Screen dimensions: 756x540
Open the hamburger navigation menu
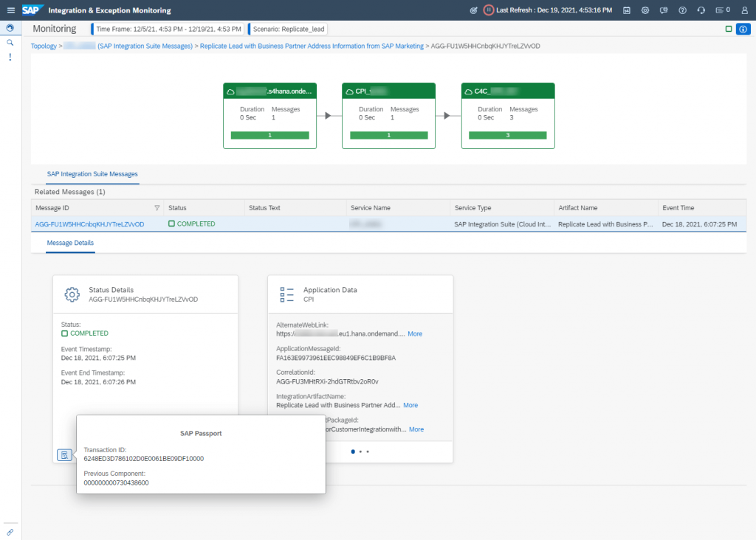(10, 10)
